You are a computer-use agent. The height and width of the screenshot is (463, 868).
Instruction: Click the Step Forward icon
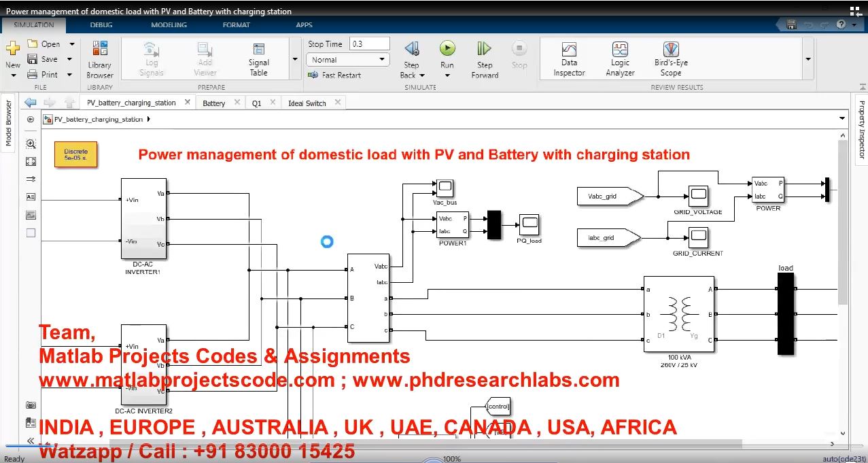[484, 49]
